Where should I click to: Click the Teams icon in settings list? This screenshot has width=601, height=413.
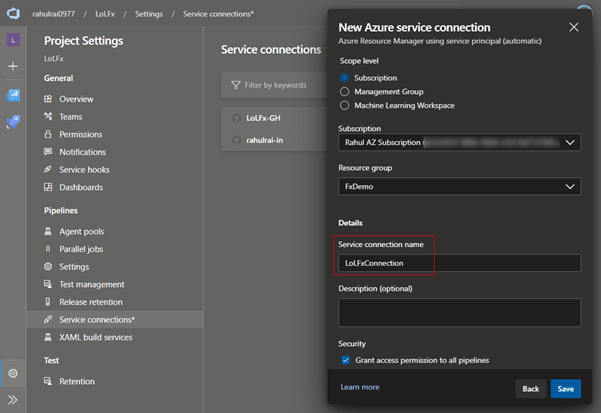(48, 116)
